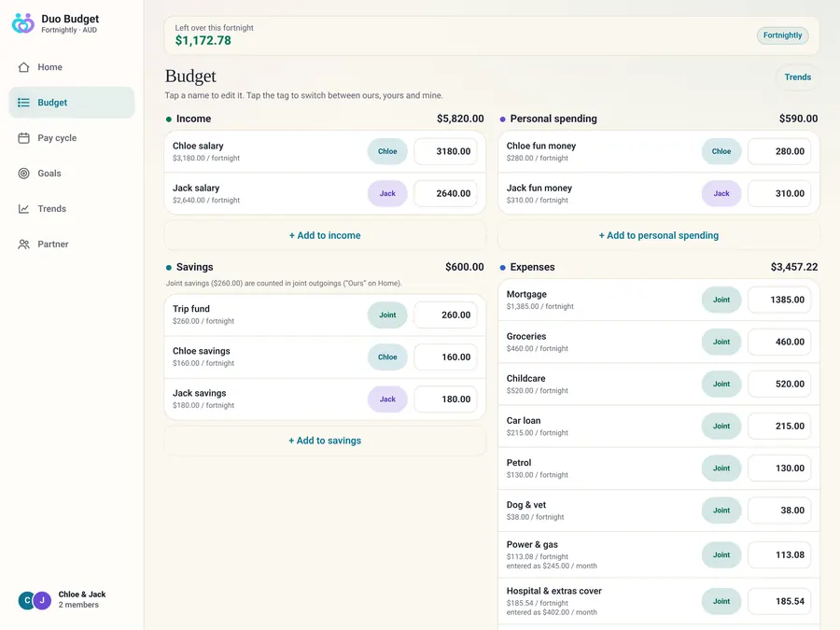Toggle the Joint tag on Mortgage
Screen dimensions: 840x630
point(721,300)
